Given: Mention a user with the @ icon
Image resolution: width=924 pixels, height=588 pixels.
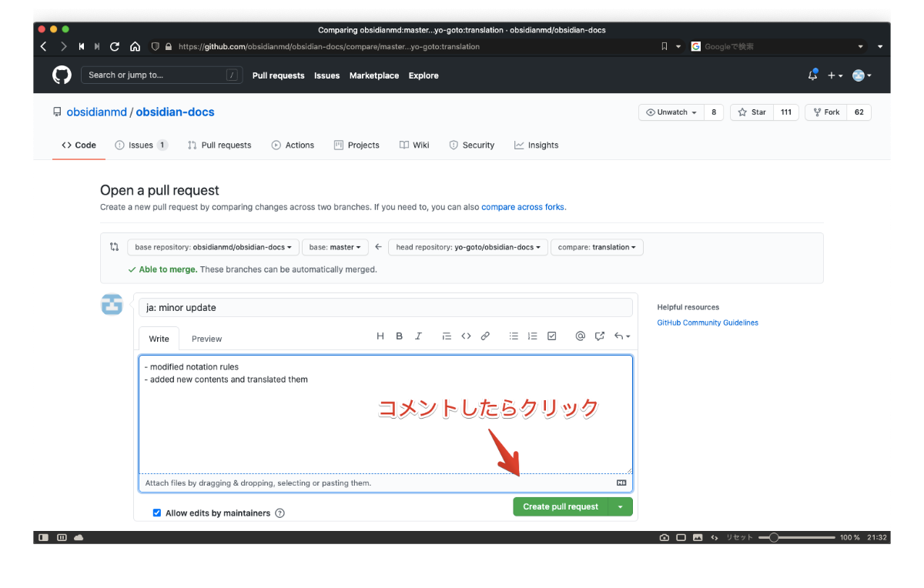Looking at the screenshot, I should [x=580, y=336].
